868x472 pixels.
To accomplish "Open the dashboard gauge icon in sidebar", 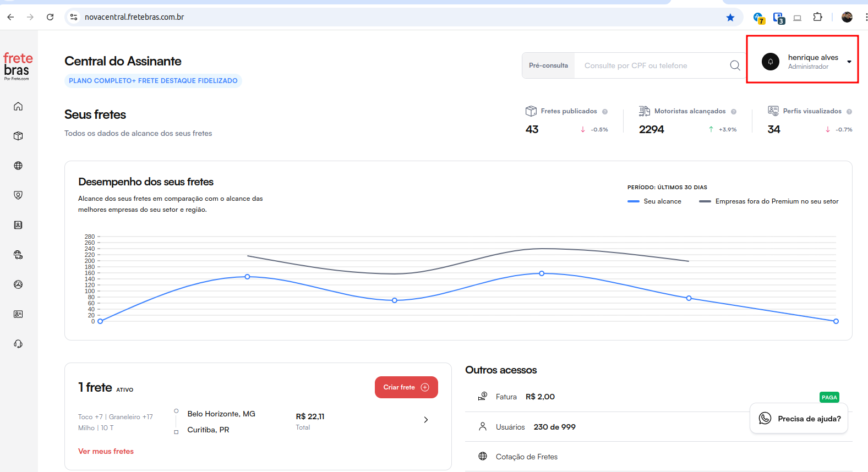I will (x=18, y=284).
